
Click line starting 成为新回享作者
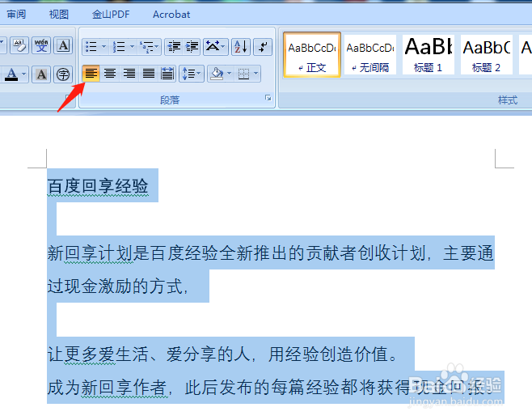(x=270, y=388)
